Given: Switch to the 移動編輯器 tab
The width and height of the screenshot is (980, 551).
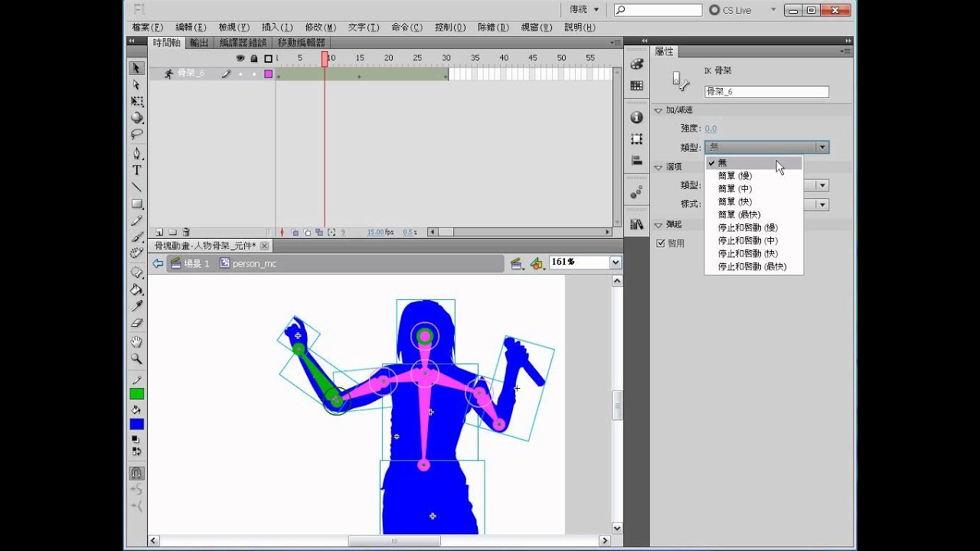Looking at the screenshot, I should [302, 43].
